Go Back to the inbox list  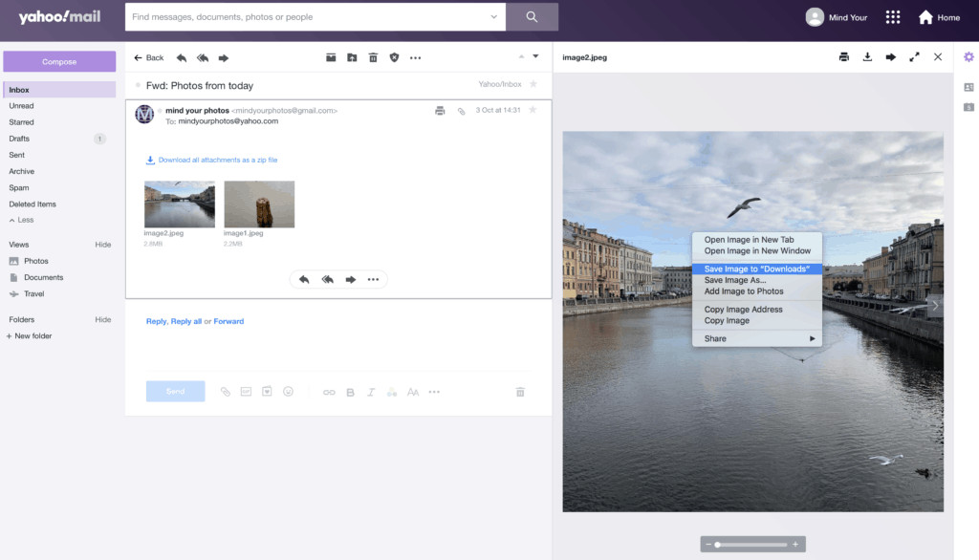(x=148, y=58)
